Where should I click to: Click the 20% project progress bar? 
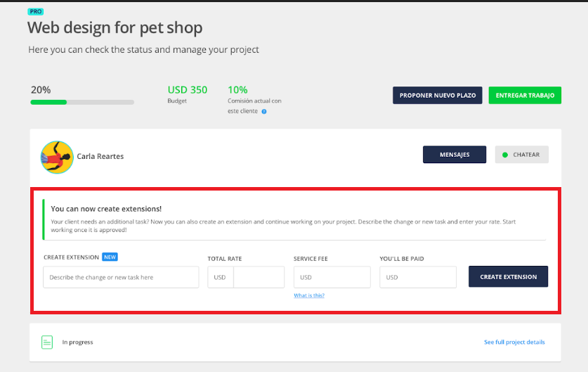pos(82,102)
